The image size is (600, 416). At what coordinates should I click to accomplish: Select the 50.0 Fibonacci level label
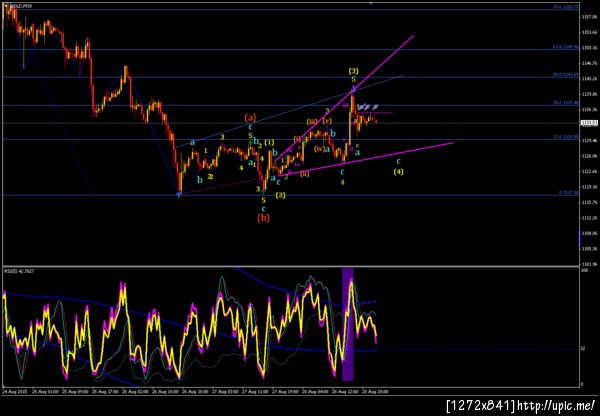pyautogui.click(x=566, y=75)
